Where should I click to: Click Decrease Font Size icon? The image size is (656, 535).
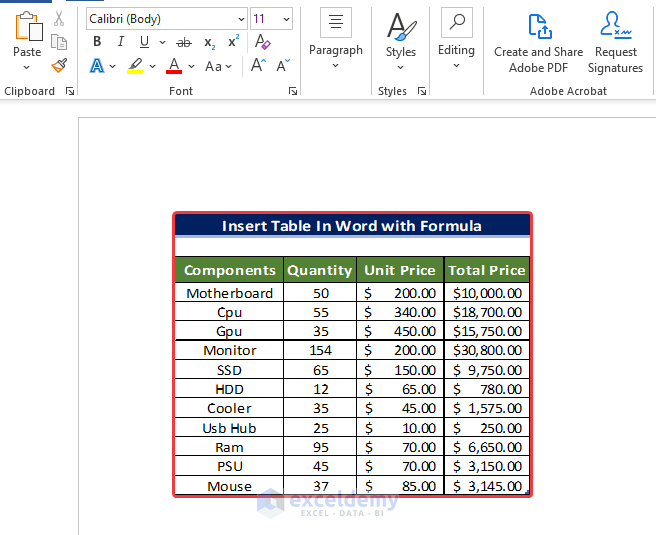(x=283, y=66)
